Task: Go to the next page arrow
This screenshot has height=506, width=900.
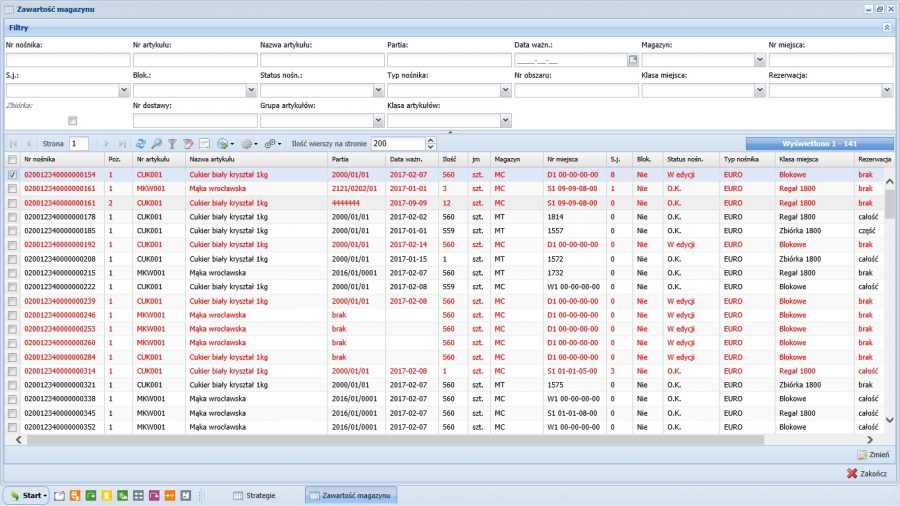Action: pos(106,144)
